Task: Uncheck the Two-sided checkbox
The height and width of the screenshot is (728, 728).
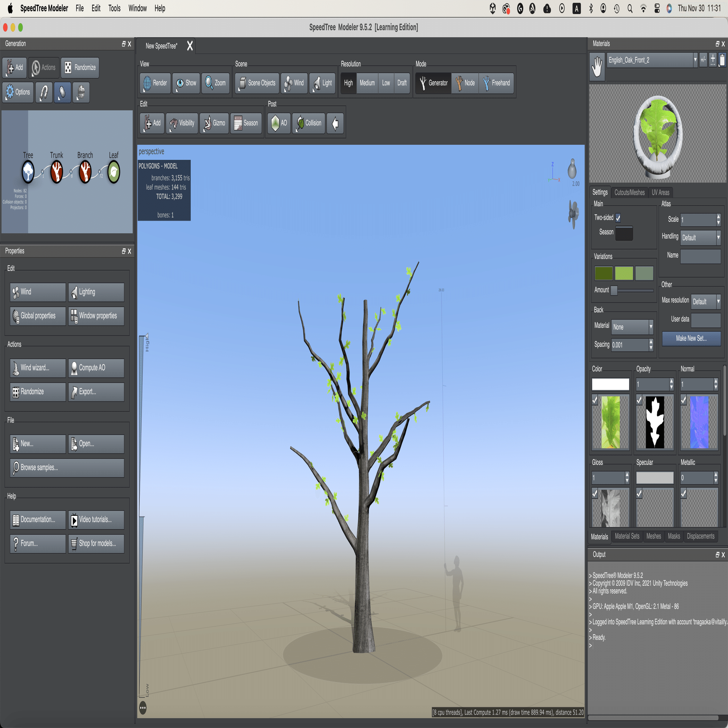Action: pyautogui.click(x=618, y=218)
